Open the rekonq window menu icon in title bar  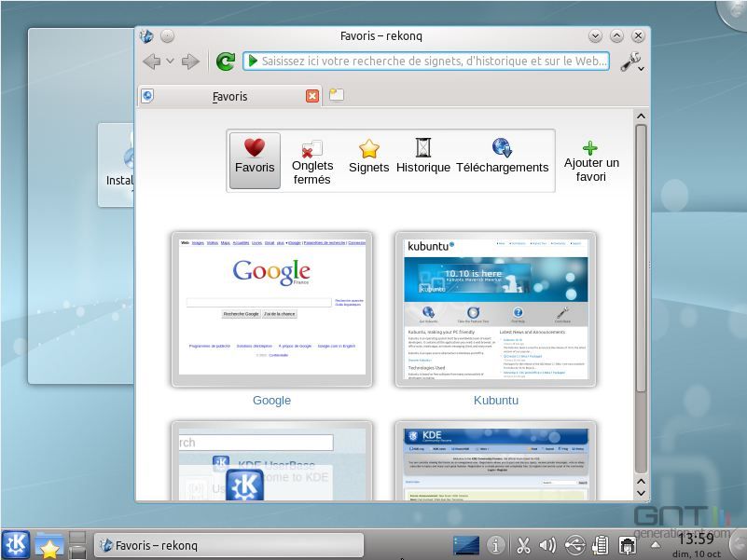tap(146, 35)
